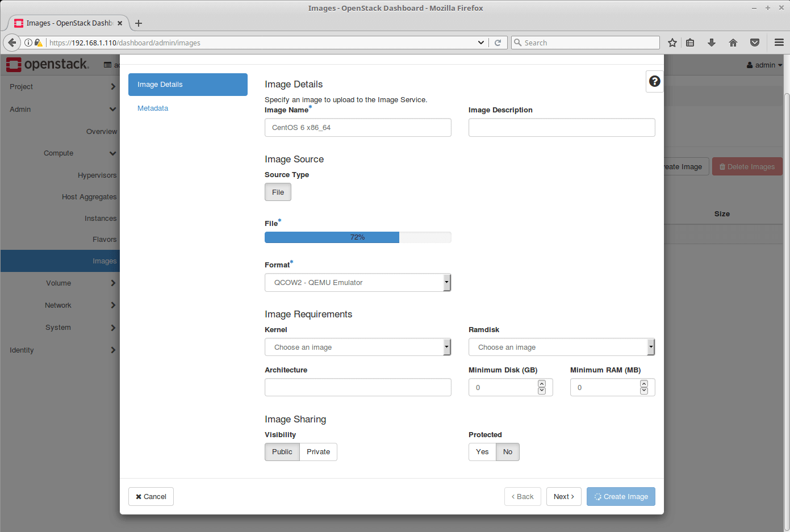The height and width of the screenshot is (532, 790).
Task: Increase Minimum RAM value
Action: pyautogui.click(x=644, y=384)
